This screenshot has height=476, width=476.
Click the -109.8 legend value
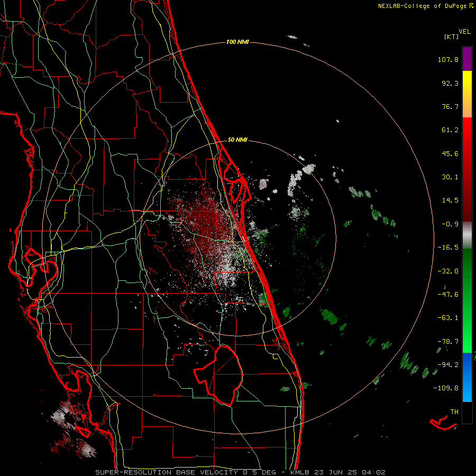point(446,388)
